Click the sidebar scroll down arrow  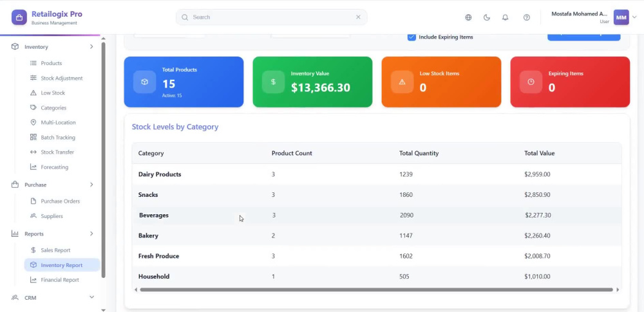103,310
